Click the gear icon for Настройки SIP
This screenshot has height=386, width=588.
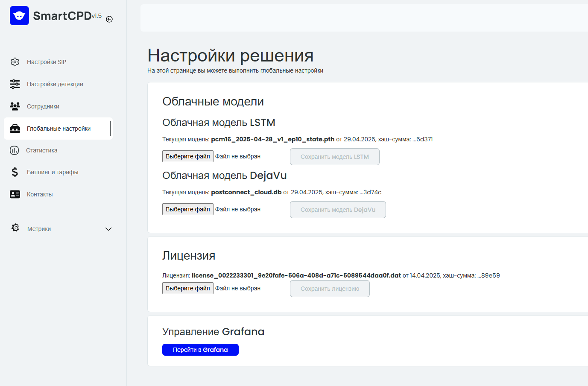pos(15,62)
